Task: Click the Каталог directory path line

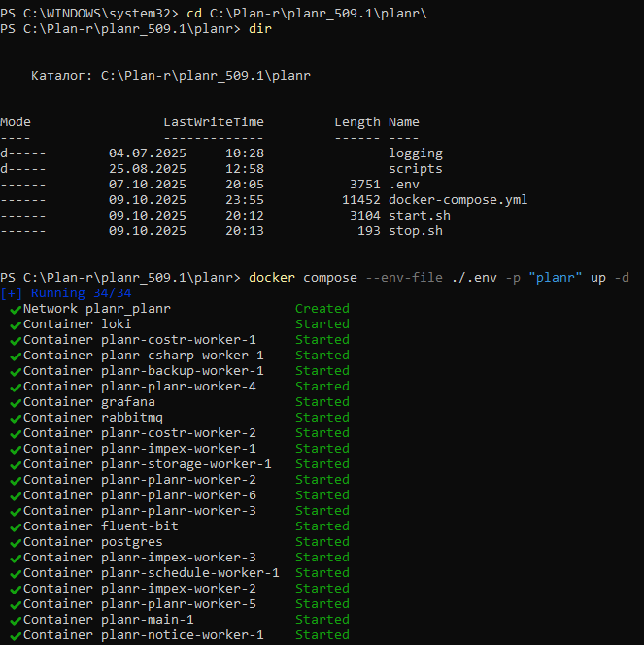Action: 171,76
